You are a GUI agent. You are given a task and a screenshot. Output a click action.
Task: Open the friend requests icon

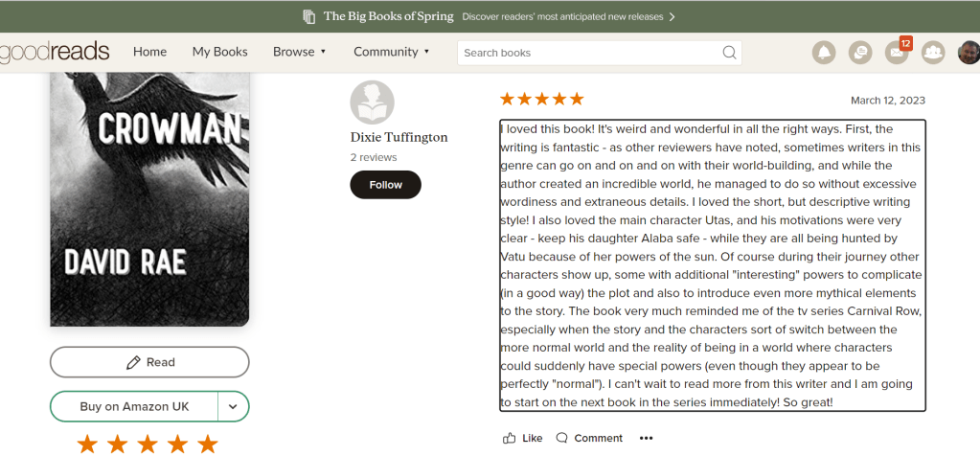click(933, 53)
